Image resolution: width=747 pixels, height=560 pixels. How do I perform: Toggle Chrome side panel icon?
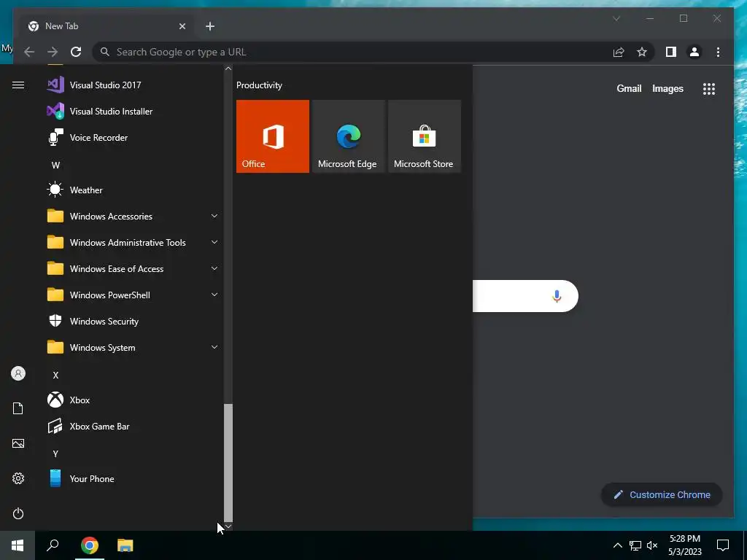(x=671, y=52)
